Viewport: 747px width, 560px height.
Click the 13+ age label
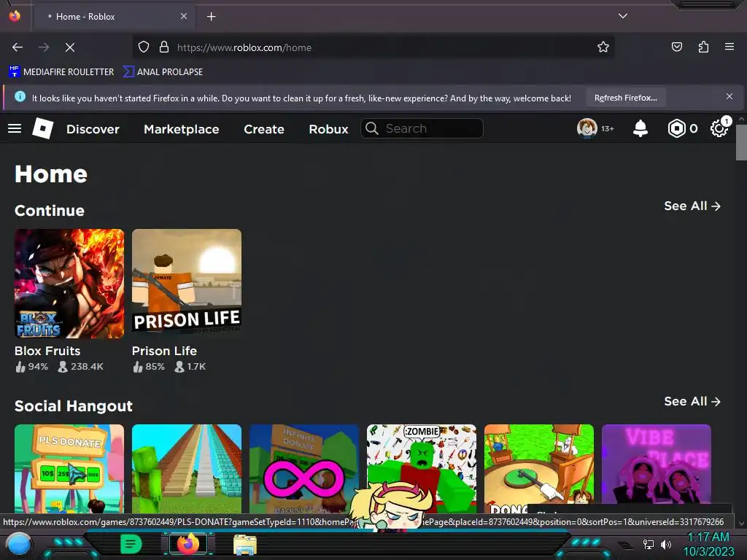pos(608,128)
